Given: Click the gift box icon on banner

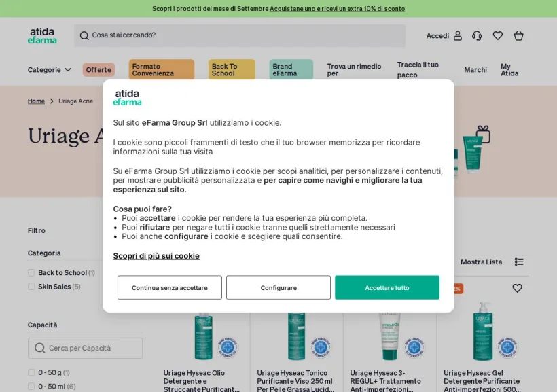Looking at the screenshot, I should pyautogui.click(x=483, y=135).
